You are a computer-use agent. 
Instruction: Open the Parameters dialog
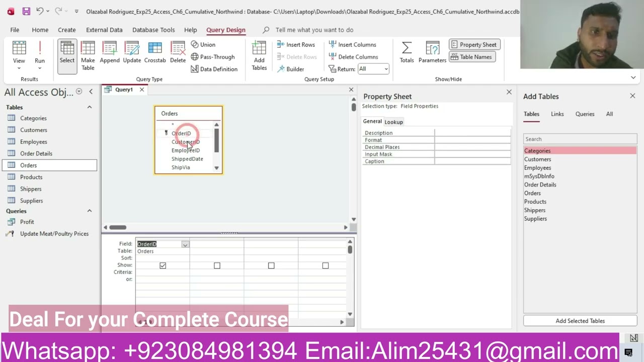tap(432, 52)
